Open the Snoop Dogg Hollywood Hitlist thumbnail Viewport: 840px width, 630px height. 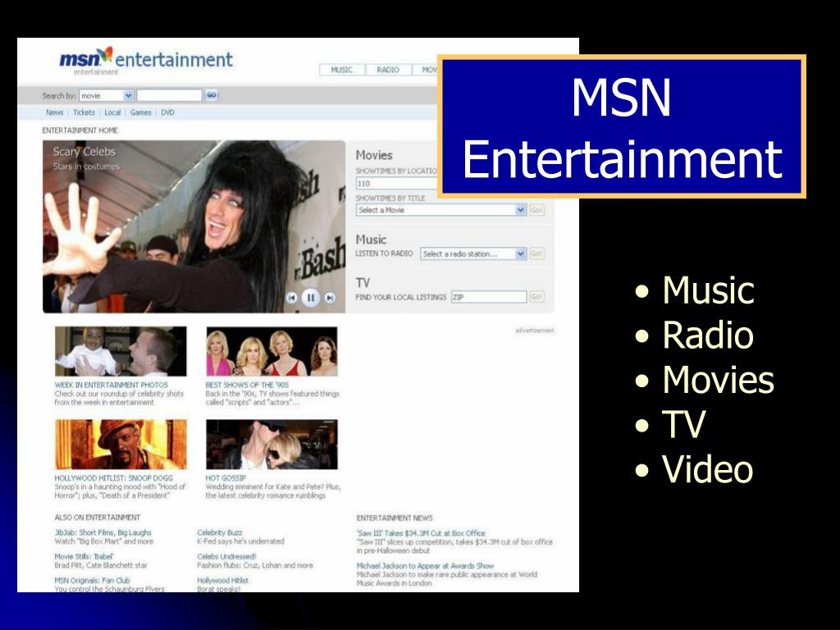click(121, 445)
